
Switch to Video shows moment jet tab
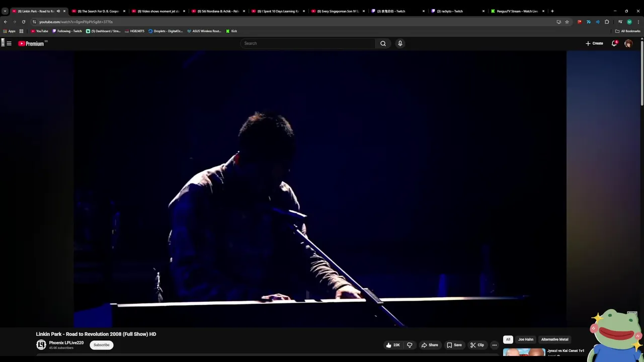158,11
